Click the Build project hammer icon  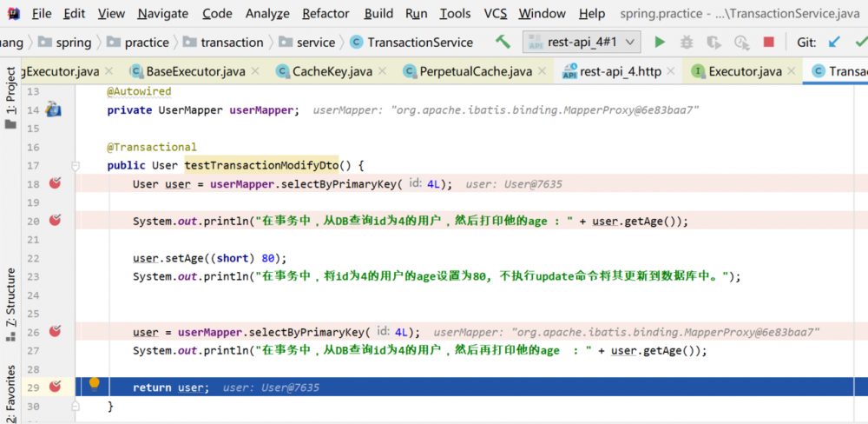click(x=503, y=42)
